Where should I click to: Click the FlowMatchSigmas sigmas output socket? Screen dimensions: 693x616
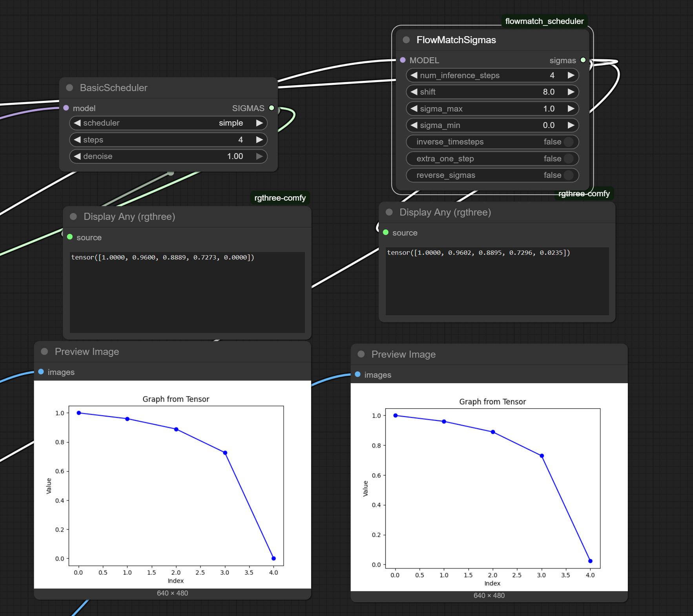click(583, 60)
